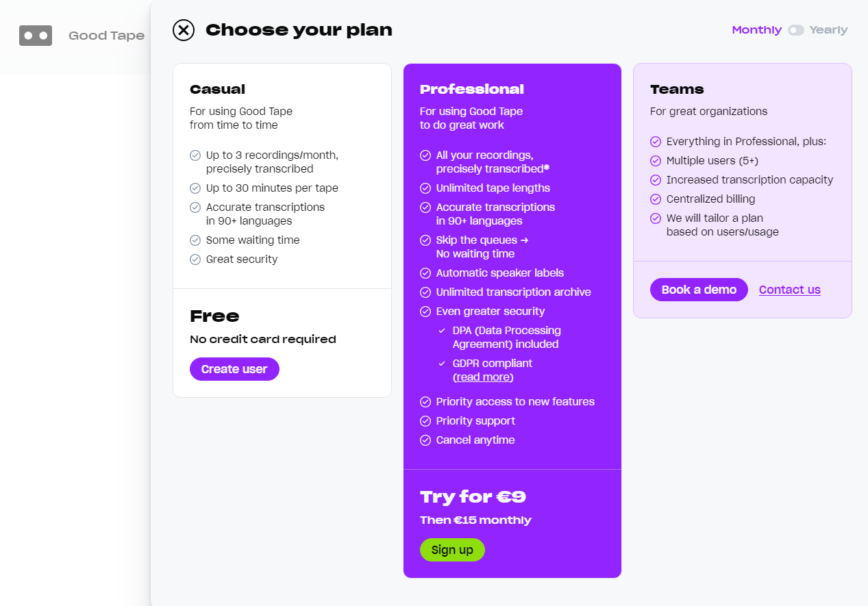Click check icon beside Multiple users (5+)
Screen dimensions: 868x606
tap(656, 161)
